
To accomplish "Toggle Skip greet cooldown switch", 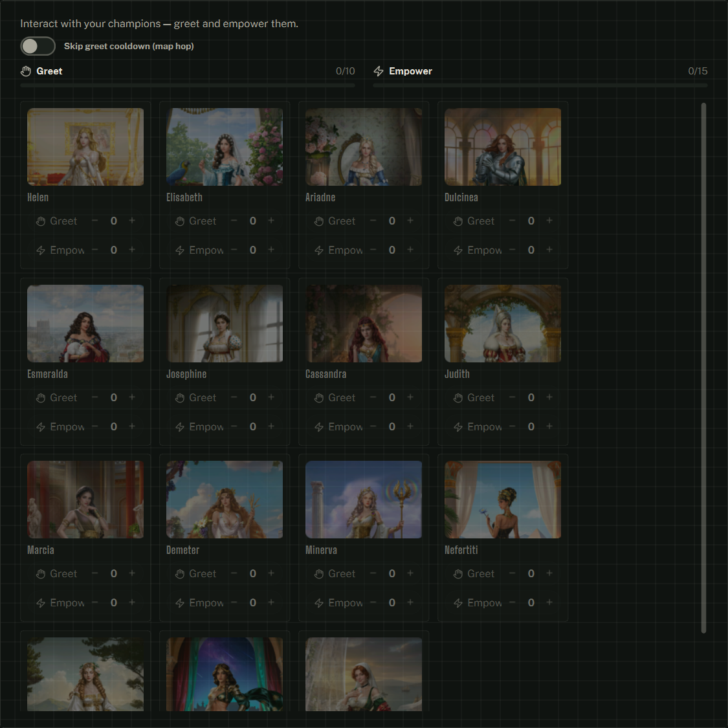I will pos(38,46).
